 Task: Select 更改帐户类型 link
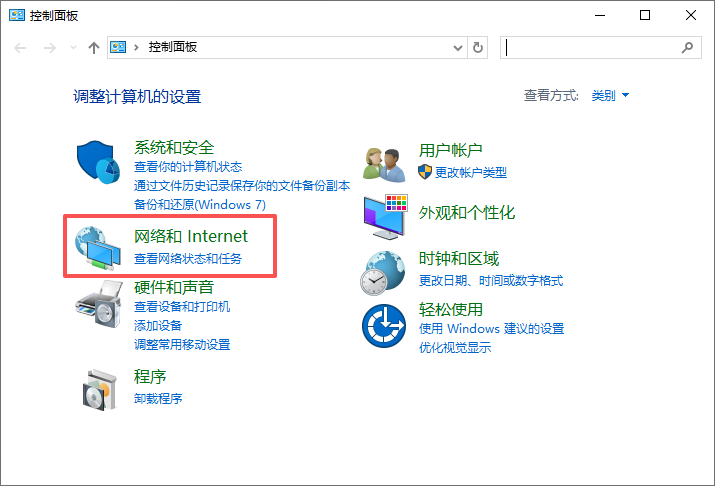(471, 172)
